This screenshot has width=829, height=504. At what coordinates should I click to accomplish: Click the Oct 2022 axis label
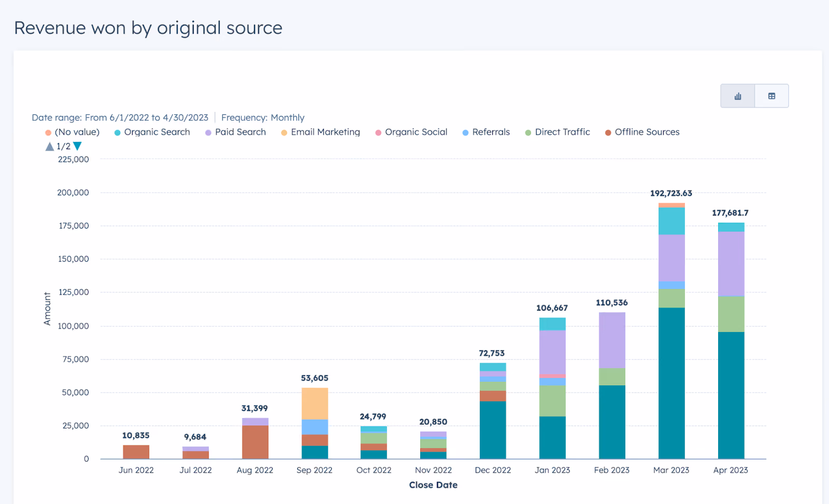pos(374,470)
